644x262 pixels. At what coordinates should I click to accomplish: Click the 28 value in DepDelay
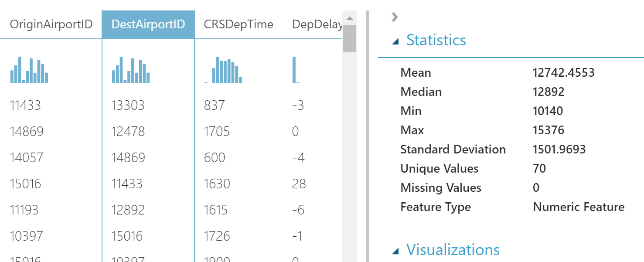[299, 184]
